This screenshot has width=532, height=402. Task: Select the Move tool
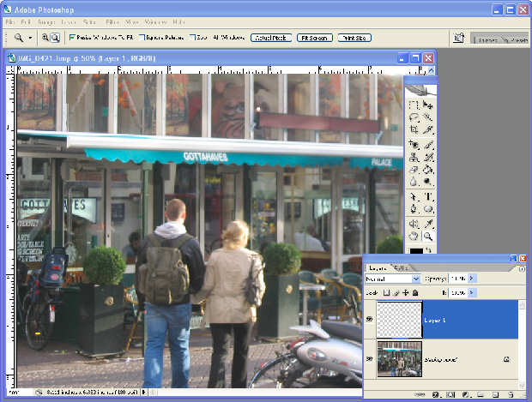(427, 105)
